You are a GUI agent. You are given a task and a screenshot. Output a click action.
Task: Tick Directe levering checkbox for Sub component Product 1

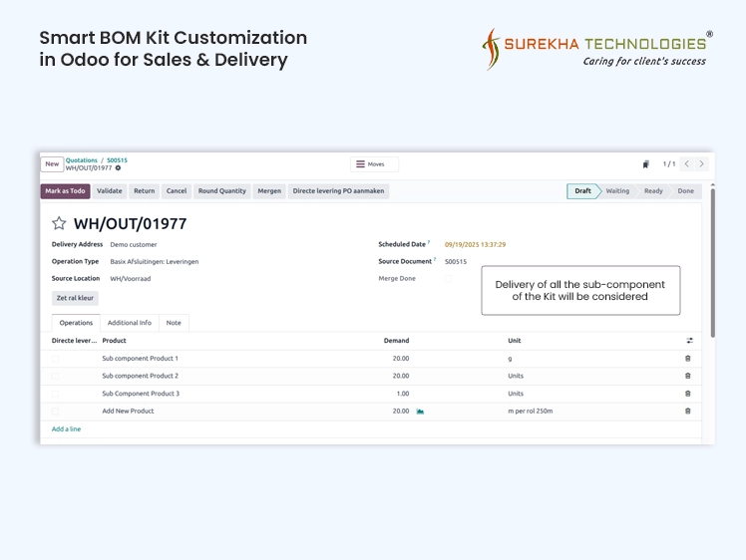[x=56, y=359]
